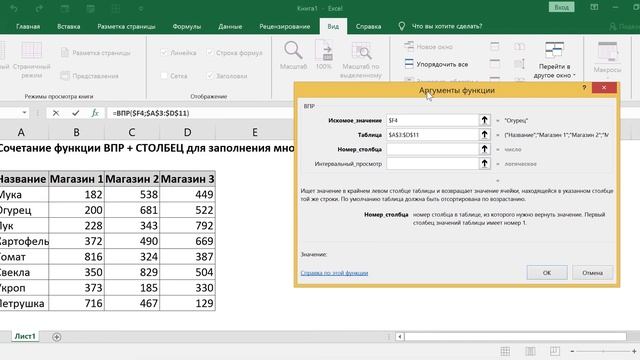Click Новое окно in the ribbon
Screen dimensions: 640x360
click(429, 47)
